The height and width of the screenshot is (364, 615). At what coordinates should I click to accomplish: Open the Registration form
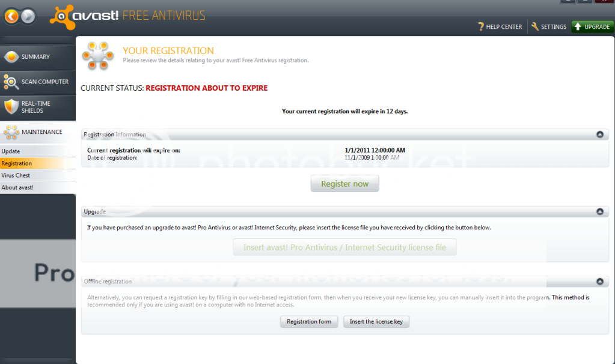pos(309,322)
